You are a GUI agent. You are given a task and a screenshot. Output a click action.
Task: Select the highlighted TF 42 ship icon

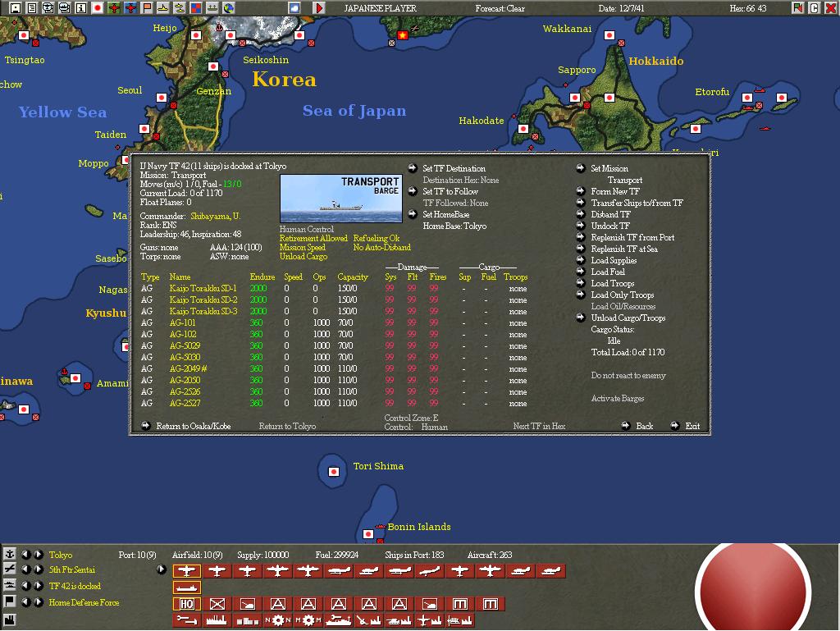[186, 588]
